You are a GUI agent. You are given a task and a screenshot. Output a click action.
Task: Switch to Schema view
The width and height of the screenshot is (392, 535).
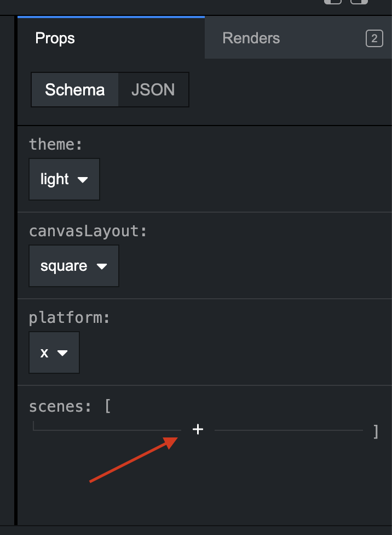75,89
